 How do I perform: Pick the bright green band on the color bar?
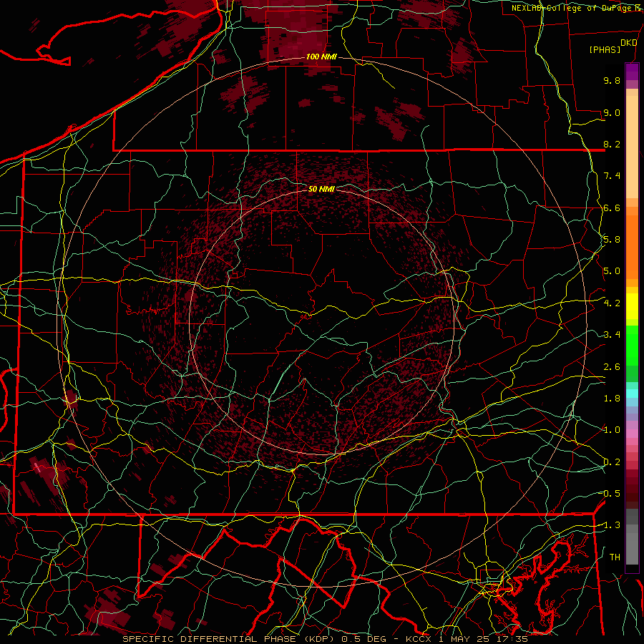tap(632, 346)
